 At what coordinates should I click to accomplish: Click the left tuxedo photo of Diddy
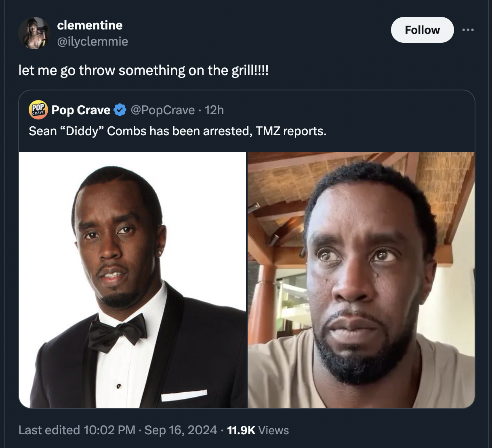(x=132, y=278)
